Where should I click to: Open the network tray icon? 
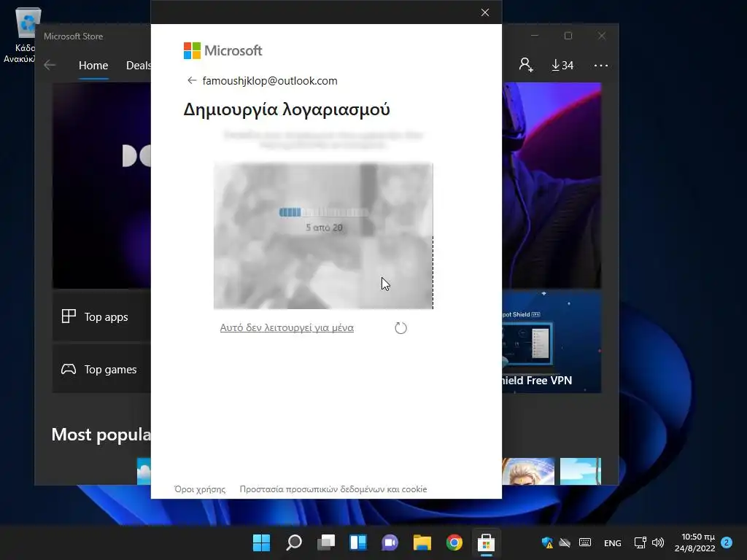(640, 542)
